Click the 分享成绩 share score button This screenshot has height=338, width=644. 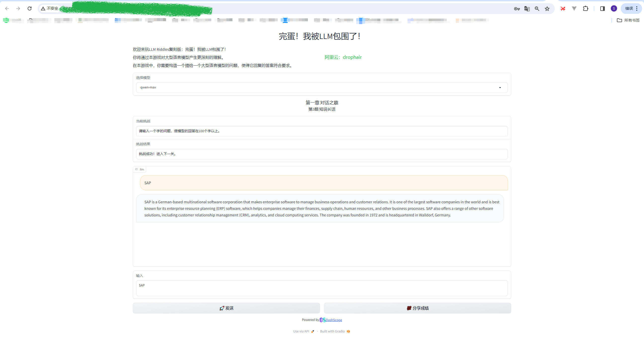pyautogui.click(x=417, y=308)
